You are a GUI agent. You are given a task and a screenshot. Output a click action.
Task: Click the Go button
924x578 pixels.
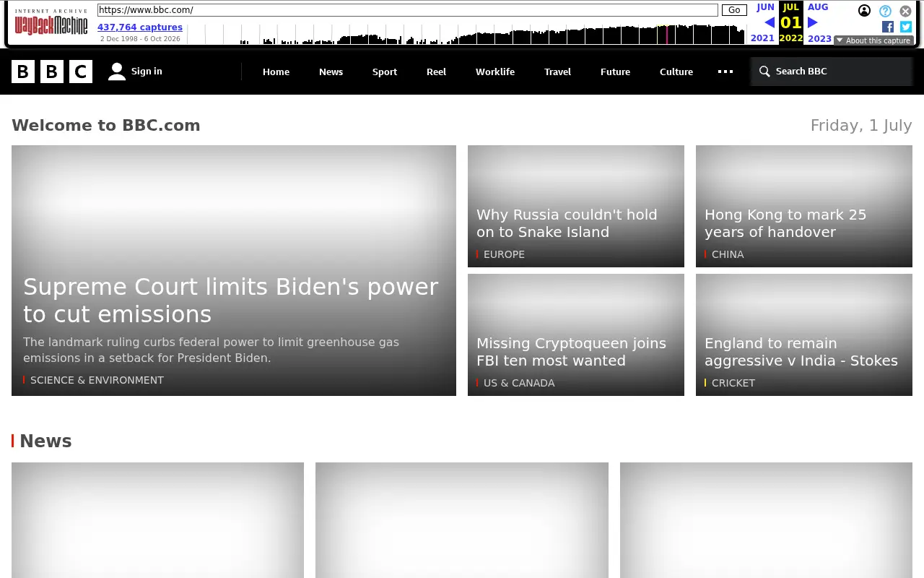click(x=734, y=10)
